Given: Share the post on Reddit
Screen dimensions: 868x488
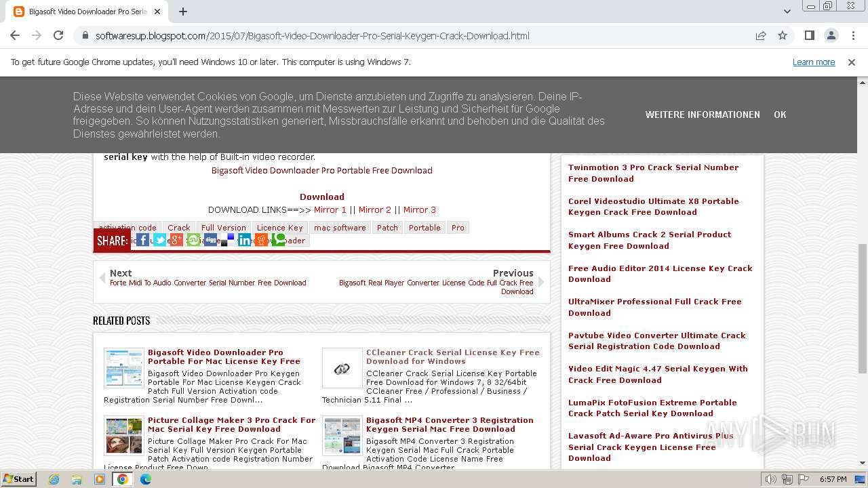Looking at the screenshot, I should tap(262, 240).
